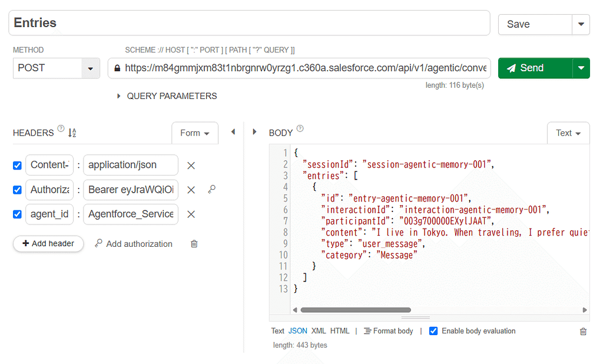This screenshot has height=364, width=603.
Task: Delete all headers with trash icon
Action: coord(194,244)
